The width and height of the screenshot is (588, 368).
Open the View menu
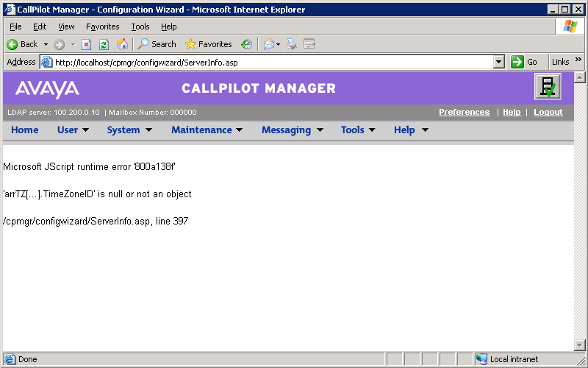(66, 26)
